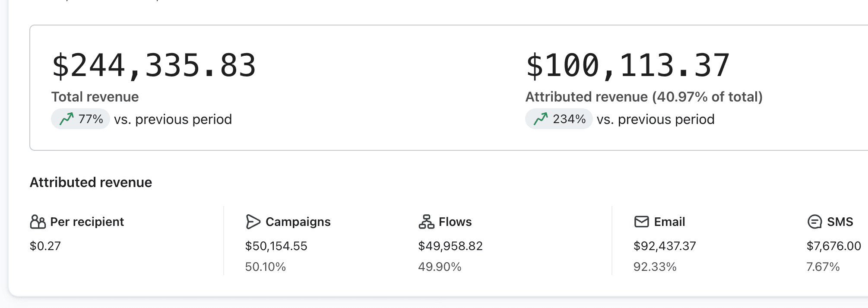Click the Flows diagram icon
The image size is (868, 308).
coord(426,222)
